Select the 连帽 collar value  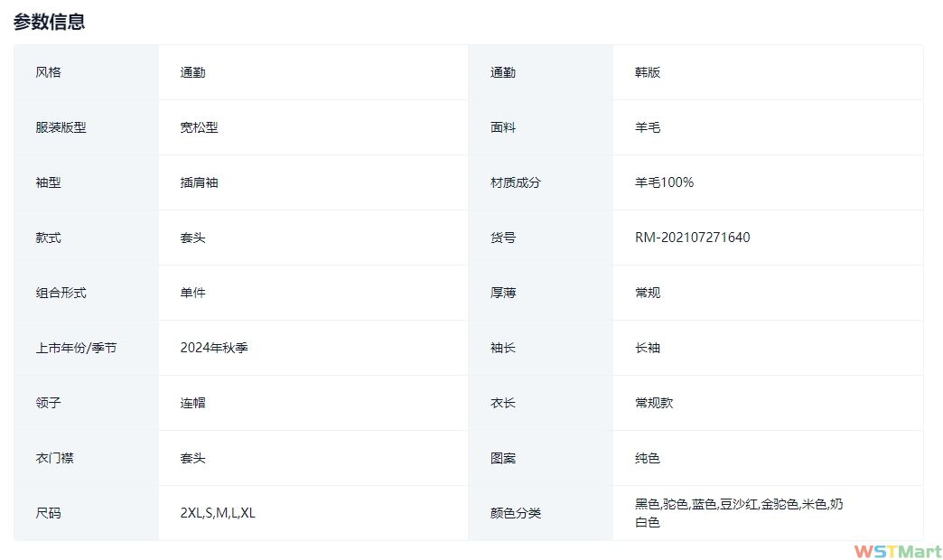[x=192, y=403]
